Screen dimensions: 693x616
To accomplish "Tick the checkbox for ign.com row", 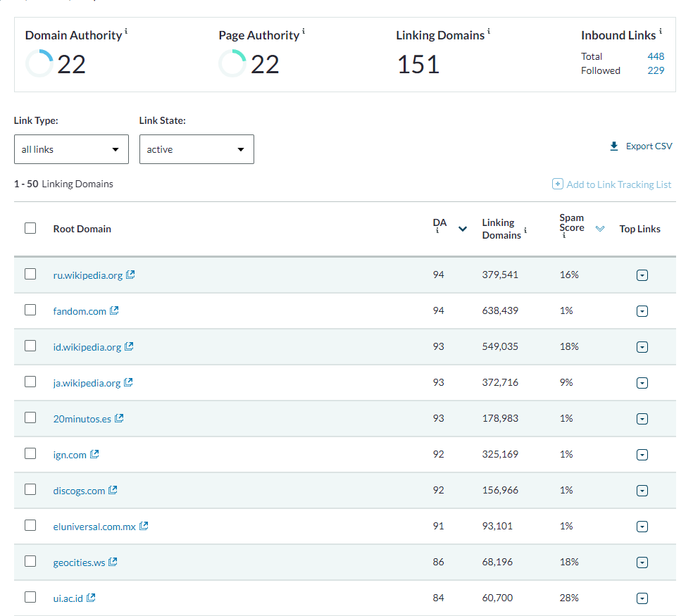I will click(x=30, y=453).
